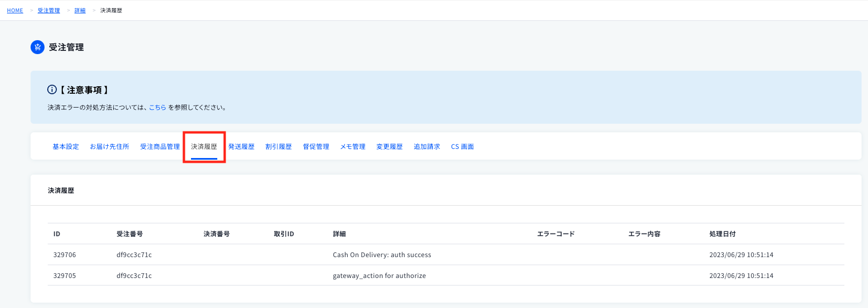This screenshot has width=868, height=308.
Task: Select the 決済履歴 tab
Action: 204,147
